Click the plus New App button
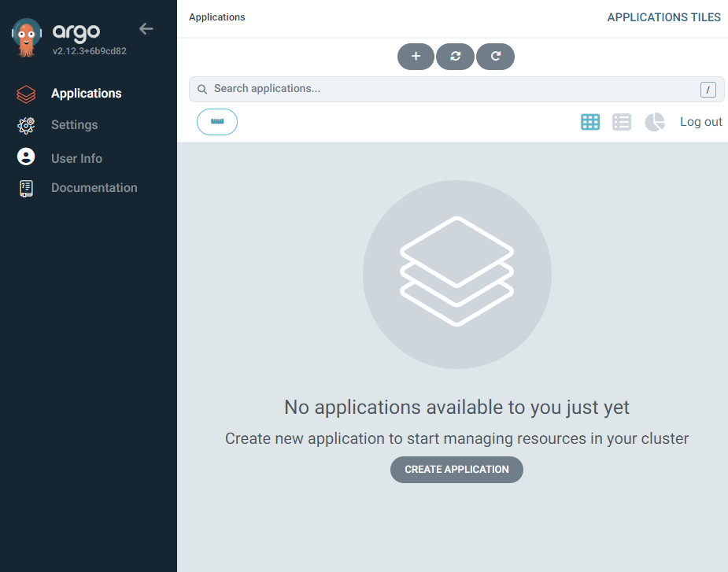 coord(416,56)
